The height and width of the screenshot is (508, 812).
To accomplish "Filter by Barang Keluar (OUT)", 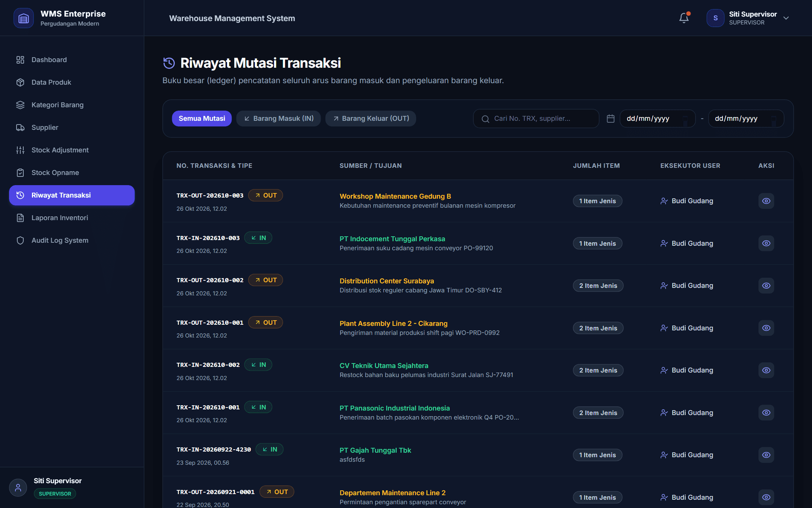I will click(x=371, y=119).
